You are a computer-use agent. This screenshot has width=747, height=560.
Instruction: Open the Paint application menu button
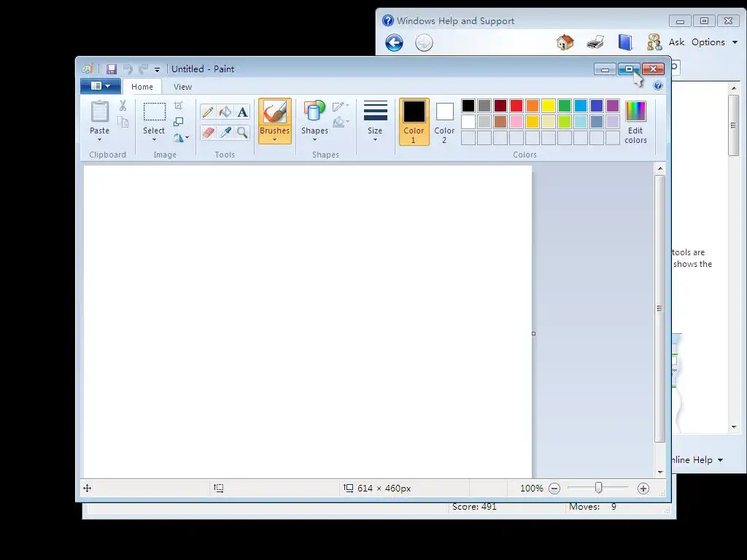tap(101, 86)
